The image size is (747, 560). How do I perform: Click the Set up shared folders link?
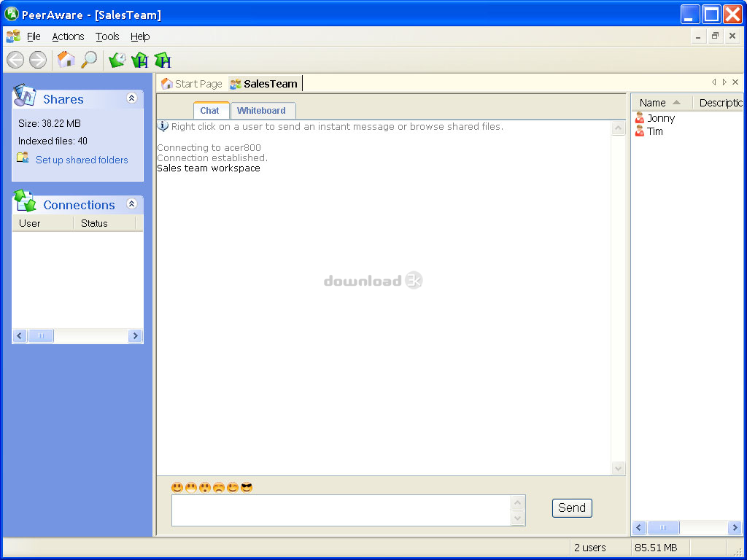pyautogui.click(x=82, y=160)
